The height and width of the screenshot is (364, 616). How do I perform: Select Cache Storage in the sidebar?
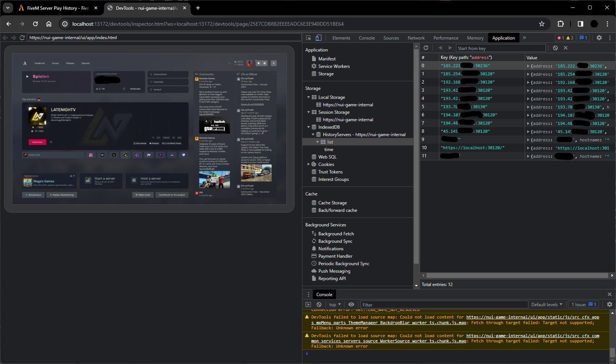[332, 203]
